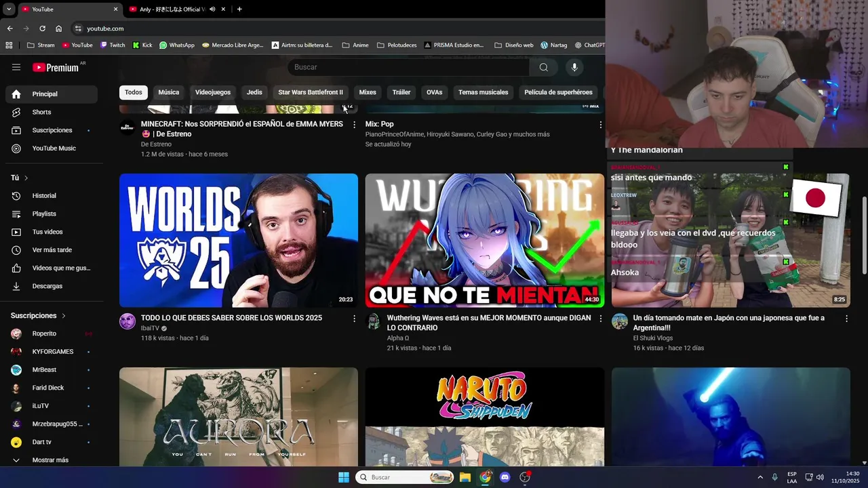Open Playlists in the sidebar
The image size is (868, 488).
[x=52, y=213]
